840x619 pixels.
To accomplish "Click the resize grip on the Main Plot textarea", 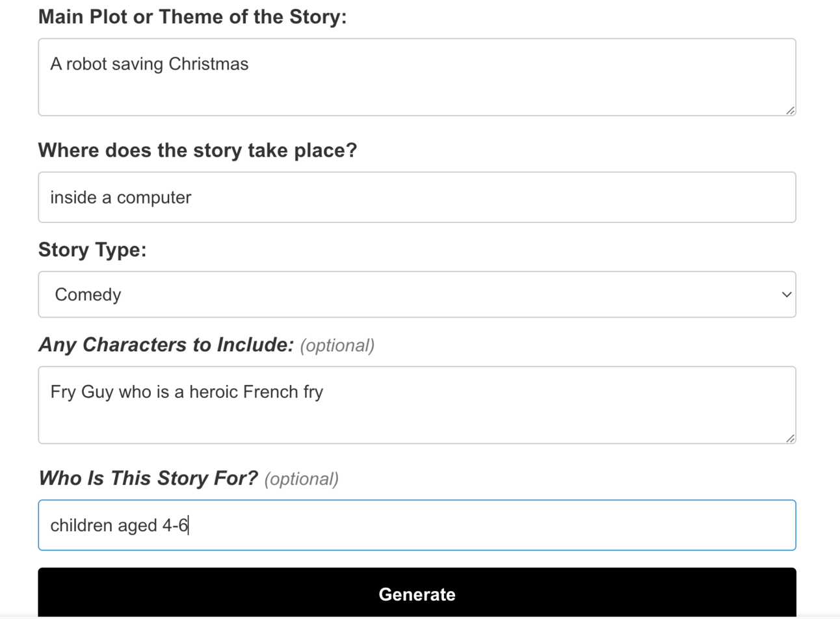I will [790, 111].
